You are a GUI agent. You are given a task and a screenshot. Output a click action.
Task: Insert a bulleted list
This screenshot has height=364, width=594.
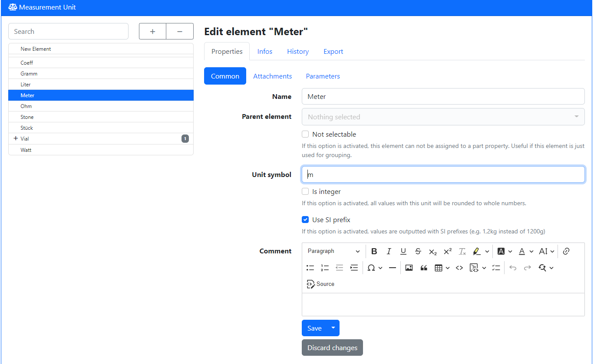coord(310,268)
